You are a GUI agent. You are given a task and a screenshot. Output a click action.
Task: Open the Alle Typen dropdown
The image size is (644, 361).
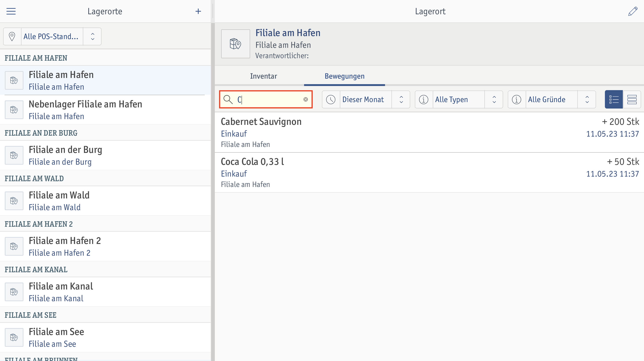click(x=459, y=100)
